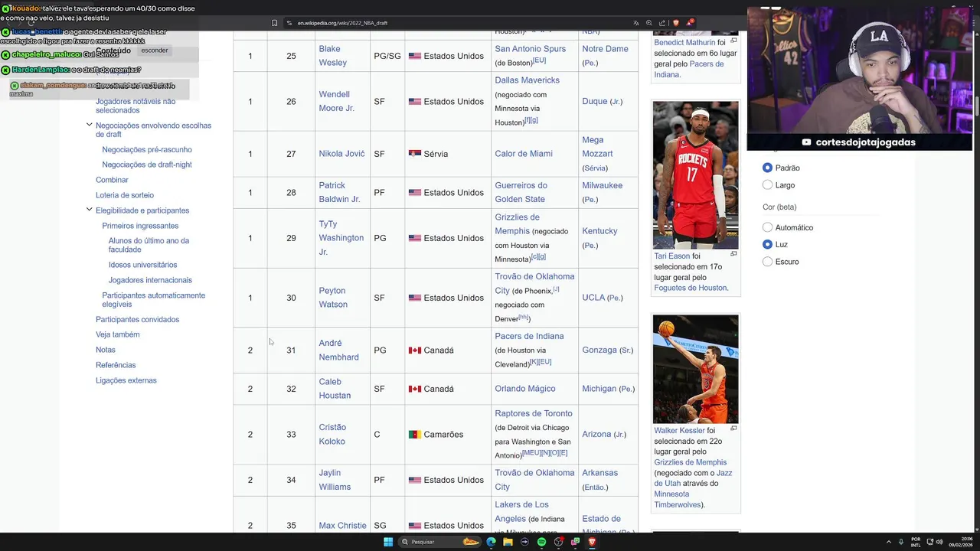Viewport: 980px width, 551px height.
Task: Open the taskbar clock and date
Action: click(x=962, y=542)
